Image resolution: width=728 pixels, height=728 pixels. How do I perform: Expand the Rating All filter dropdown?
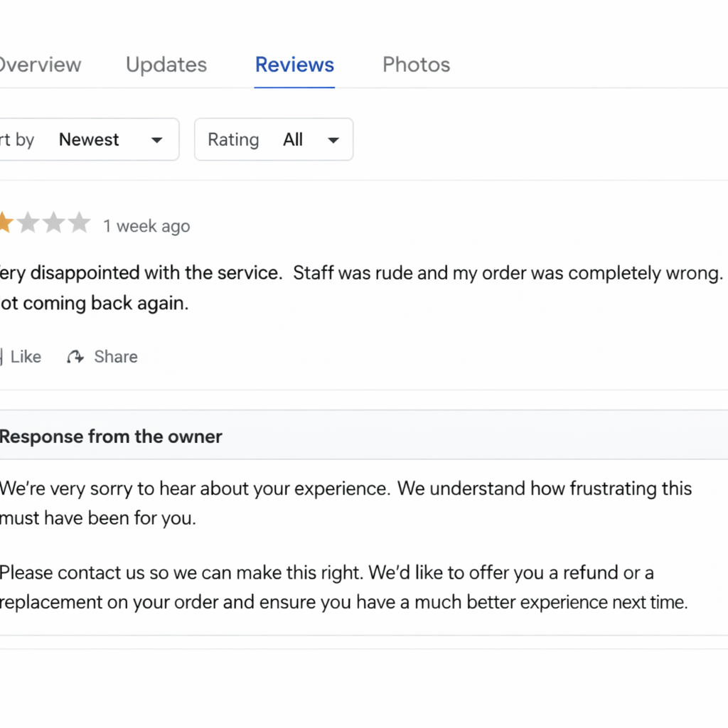pos(273,139)
